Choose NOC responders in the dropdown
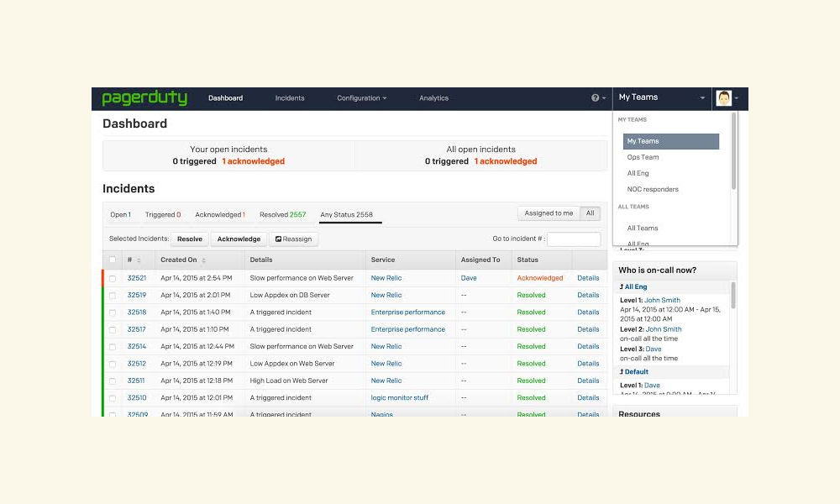The image size is (840, 504). click(x=653, y=189)
